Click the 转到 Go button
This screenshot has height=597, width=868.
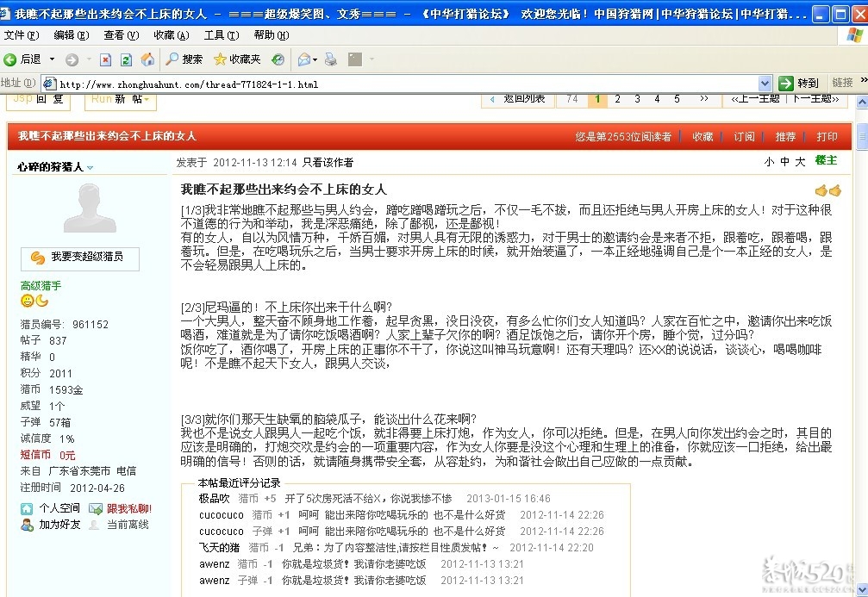pos(799,84)
